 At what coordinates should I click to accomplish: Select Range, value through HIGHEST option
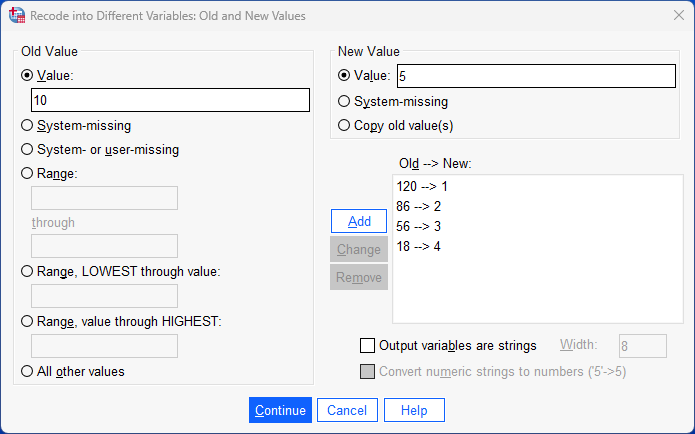click(27, 320)
